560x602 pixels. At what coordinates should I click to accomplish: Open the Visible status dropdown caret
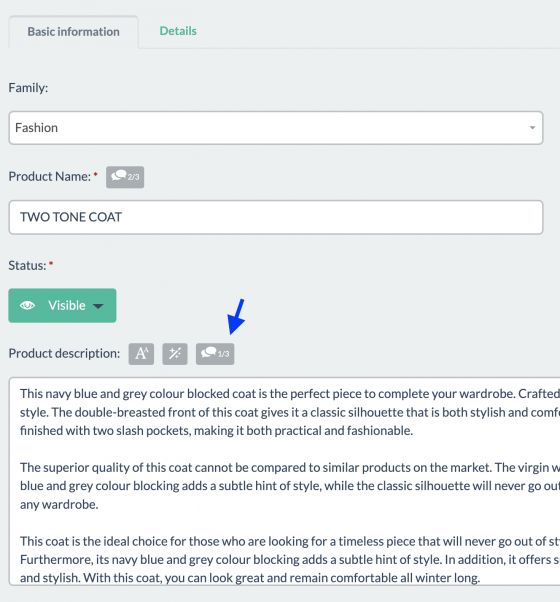(x=98, y=306)
